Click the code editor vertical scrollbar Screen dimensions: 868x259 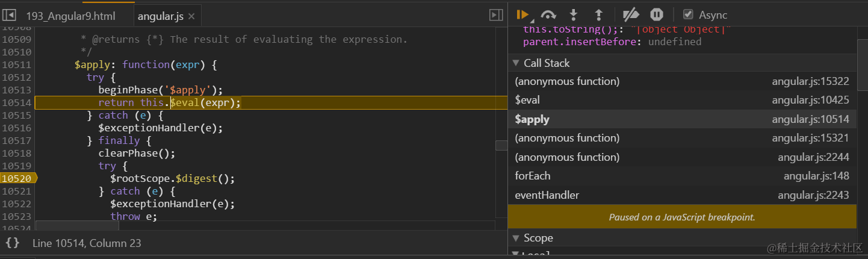click(x=501, y=145)
